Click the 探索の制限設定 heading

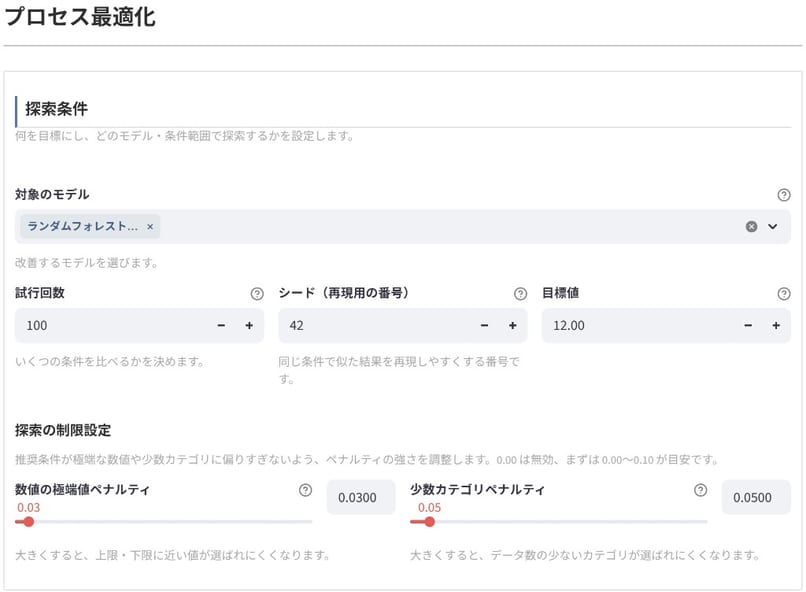click(x=63, y=430)
